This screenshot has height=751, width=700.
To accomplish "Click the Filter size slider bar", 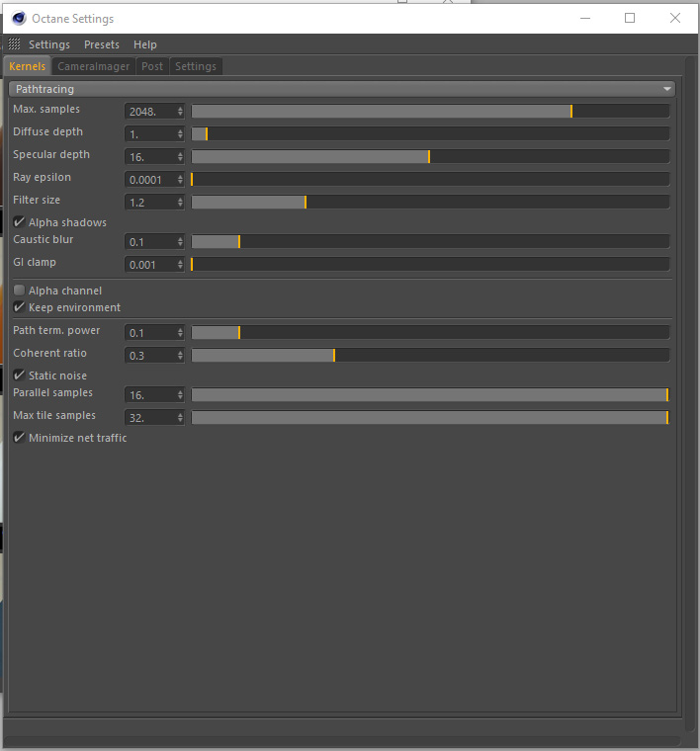I will (430, 203).
